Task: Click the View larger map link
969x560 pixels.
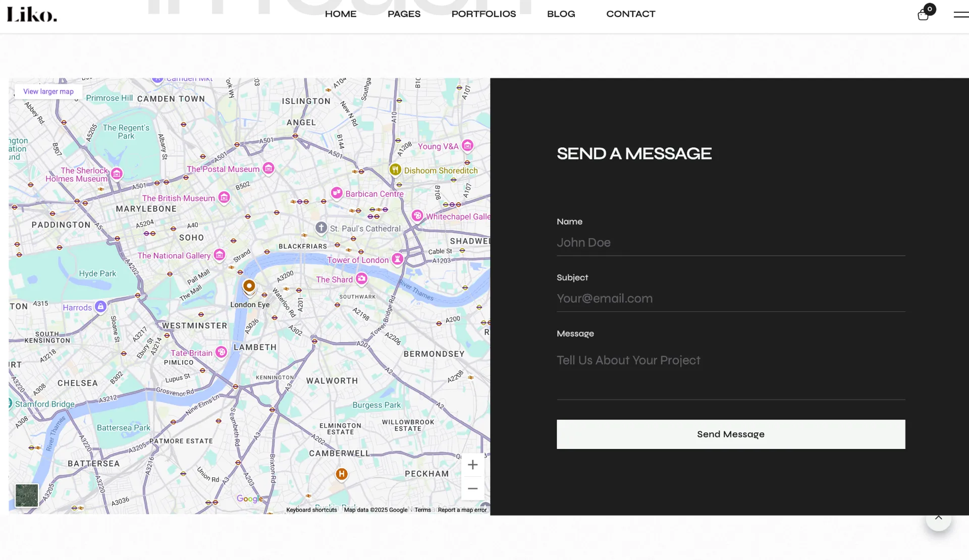Action: click(48, 91)
